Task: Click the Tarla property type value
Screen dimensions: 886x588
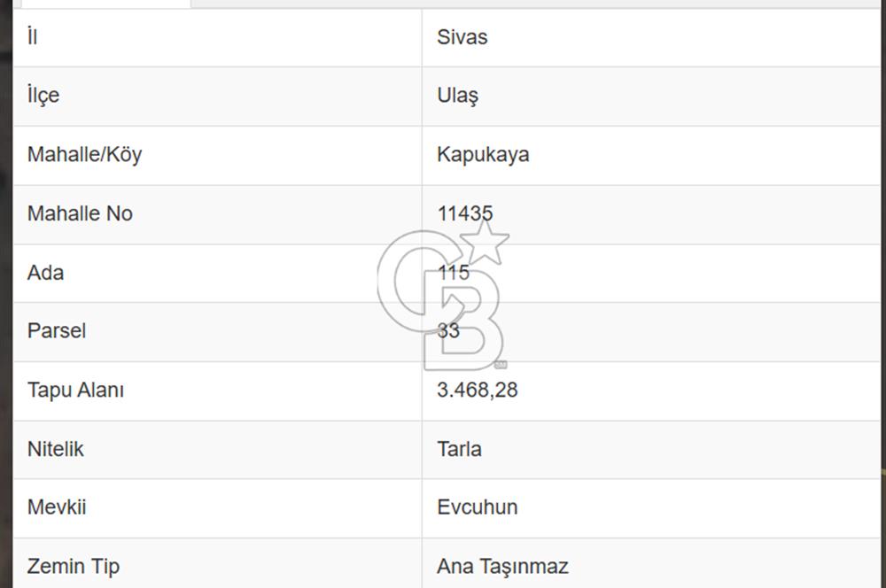Action: click(x=459, y=449)
